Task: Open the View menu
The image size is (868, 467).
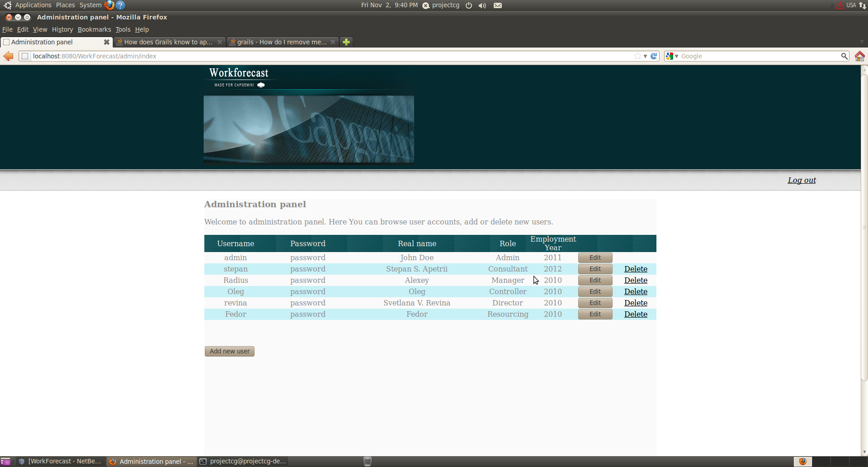Action: point(40,29)
